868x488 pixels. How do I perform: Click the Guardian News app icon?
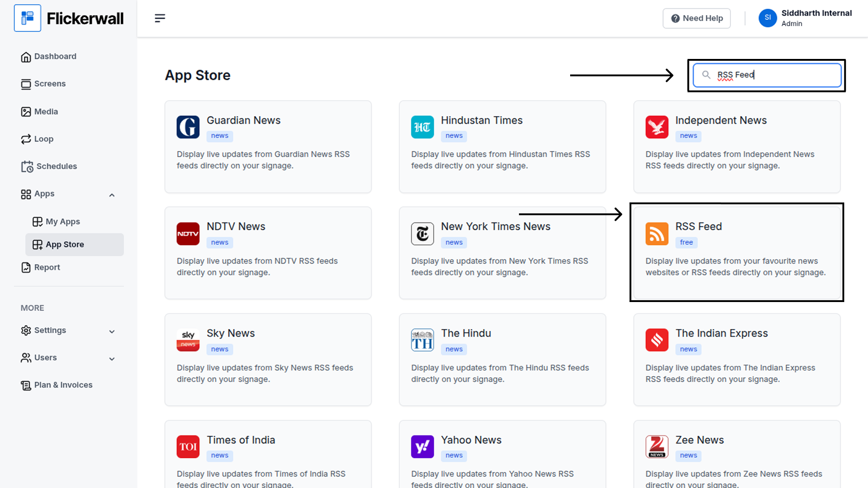point(188,127)
